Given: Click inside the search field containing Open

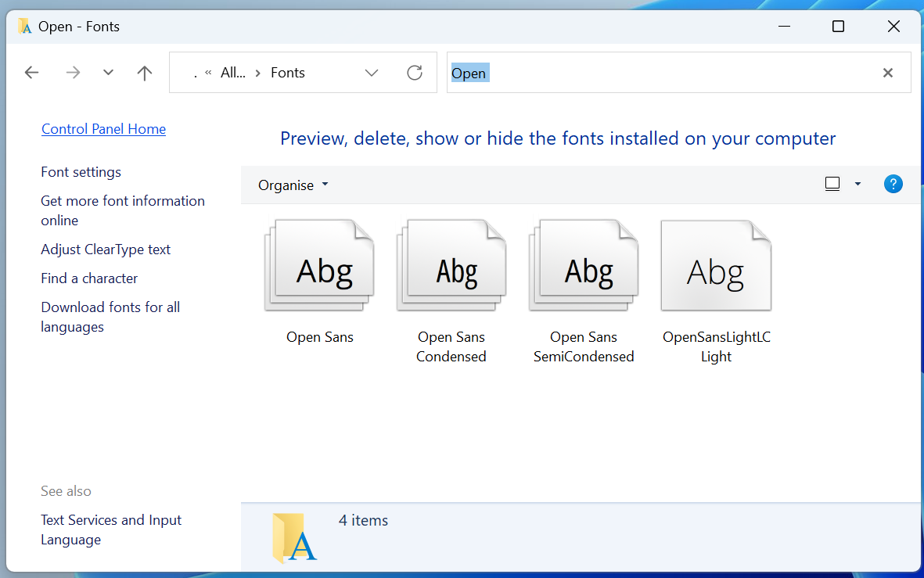Looking at the screenshot, I should tap(665, 73).
